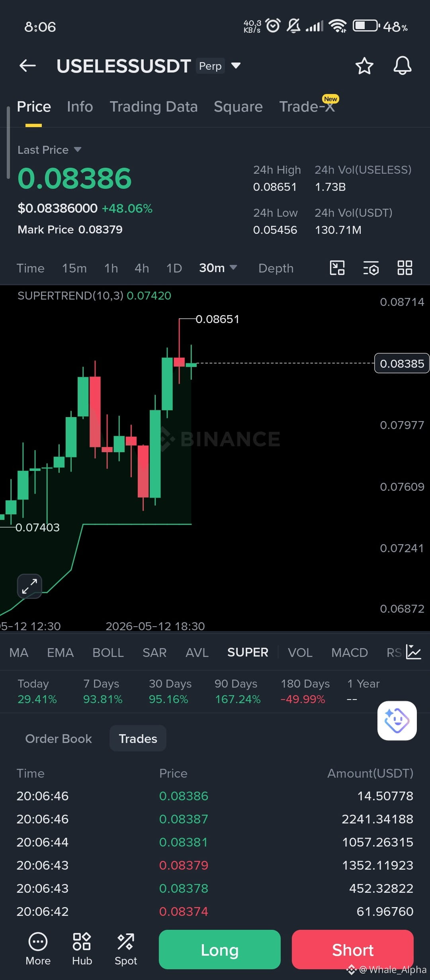Viewport: 430px width, 980px height.
Task: Click trade price 0.08387
Action: (x=184, y=819)
